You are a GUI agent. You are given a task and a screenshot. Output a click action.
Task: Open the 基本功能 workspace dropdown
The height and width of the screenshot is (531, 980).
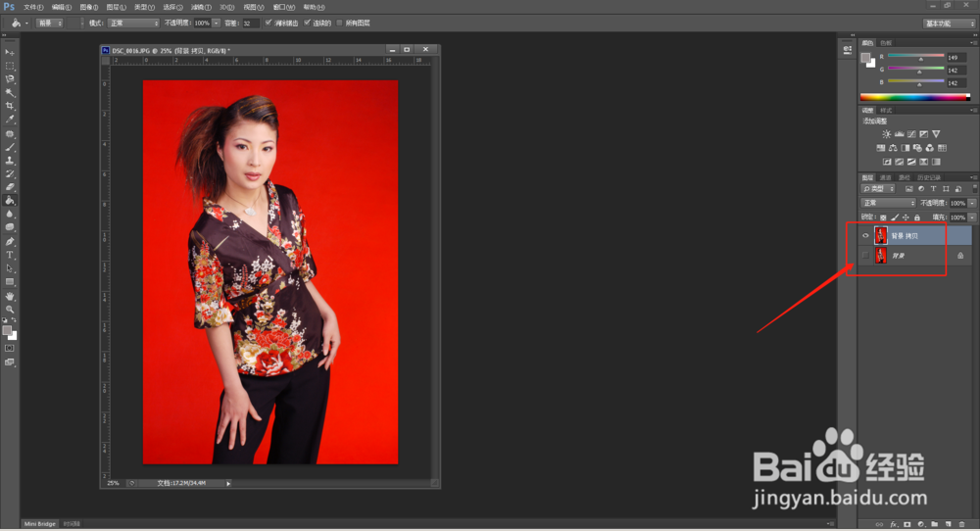point(950,24)
